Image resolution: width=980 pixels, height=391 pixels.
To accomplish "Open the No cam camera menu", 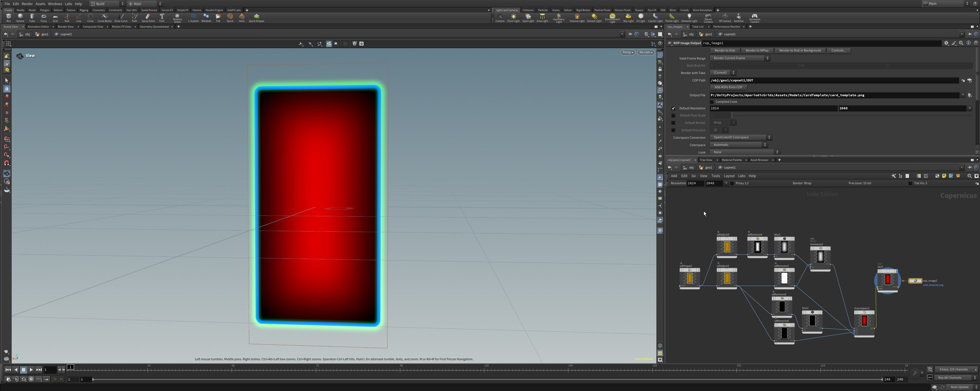I will [x=646, y=52].
